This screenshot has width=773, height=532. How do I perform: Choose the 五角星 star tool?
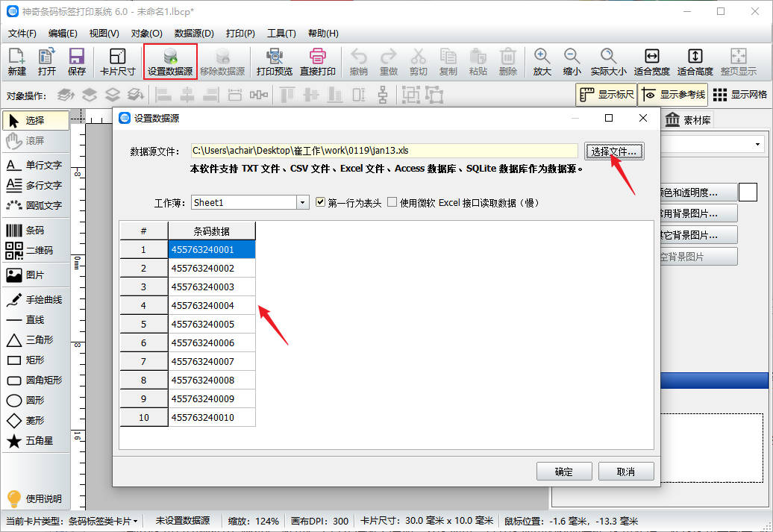point(36,441)
